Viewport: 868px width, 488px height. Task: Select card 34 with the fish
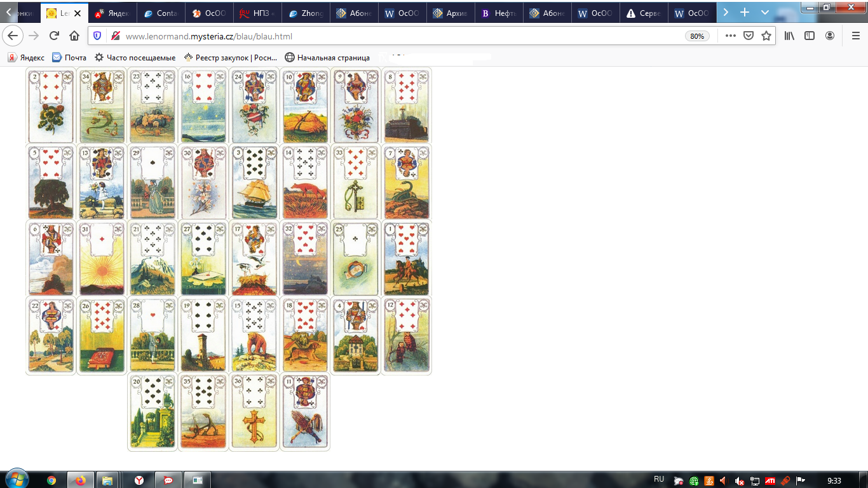(102, 106)
